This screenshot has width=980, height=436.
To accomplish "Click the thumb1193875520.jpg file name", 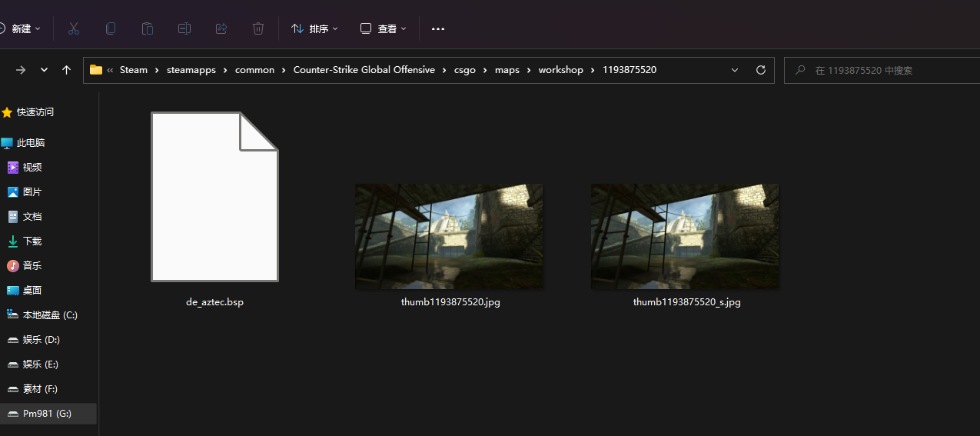I will [450, 302].
